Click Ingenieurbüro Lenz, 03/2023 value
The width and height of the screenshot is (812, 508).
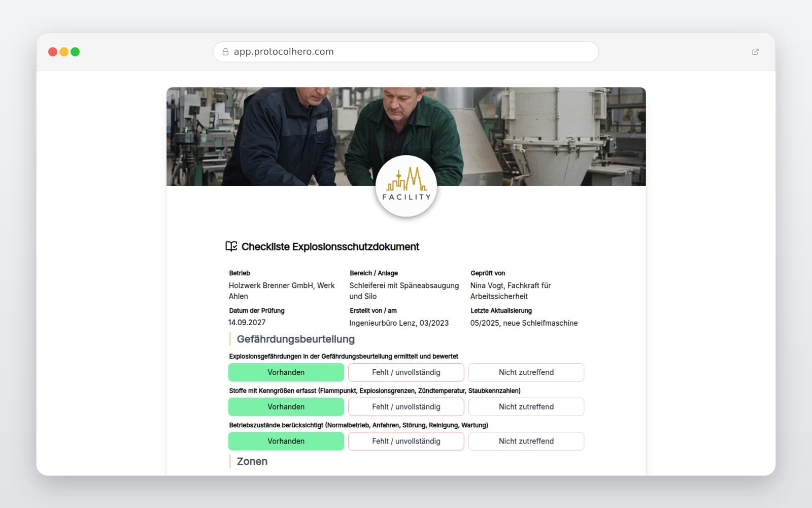399,323
